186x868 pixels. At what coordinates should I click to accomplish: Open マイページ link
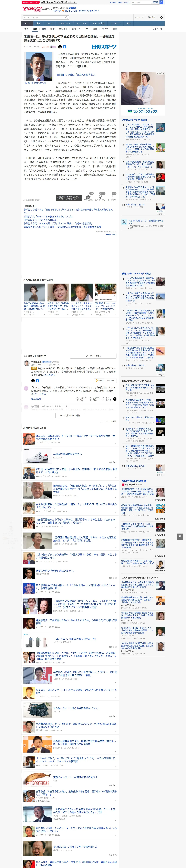point(139,18)
